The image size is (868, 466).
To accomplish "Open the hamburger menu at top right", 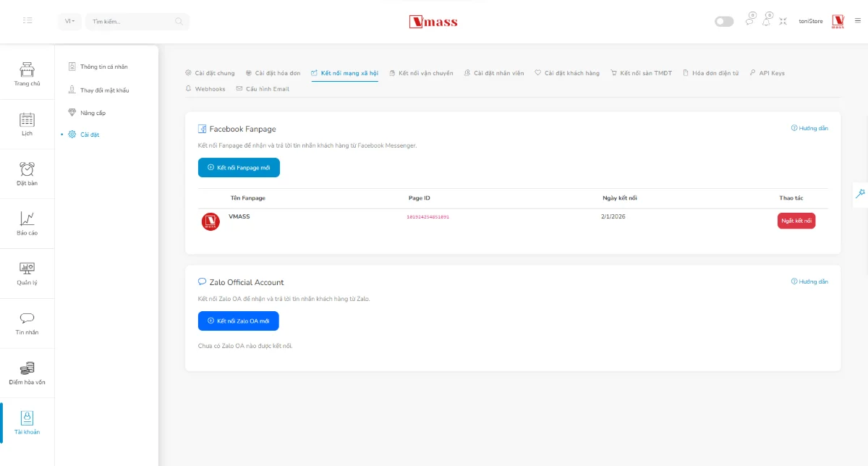I will coord(856,21).
